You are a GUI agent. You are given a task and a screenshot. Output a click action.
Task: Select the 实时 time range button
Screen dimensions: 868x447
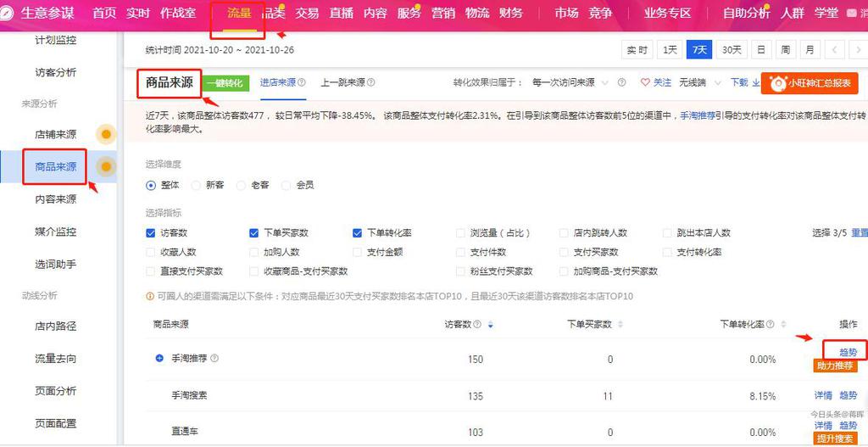click(637, 50)
